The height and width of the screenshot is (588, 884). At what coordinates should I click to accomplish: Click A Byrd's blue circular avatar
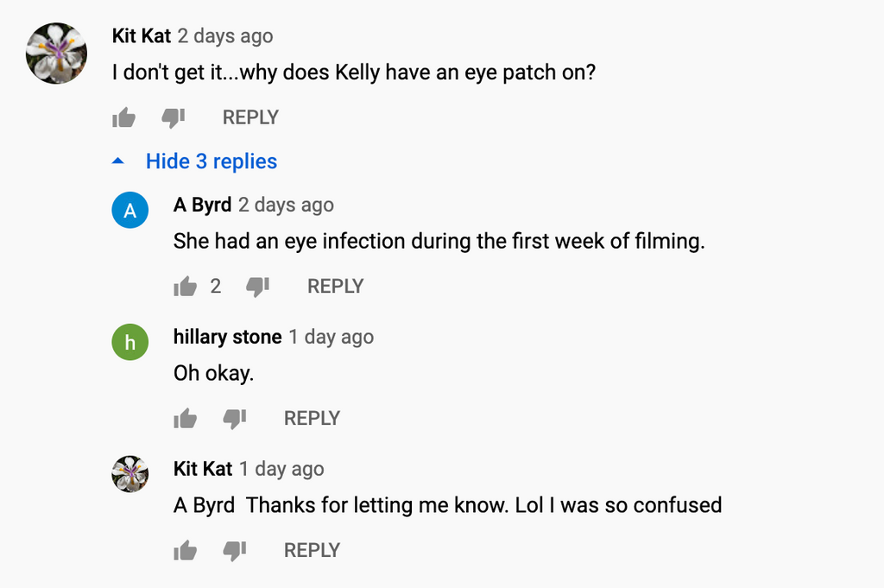[129, 210]
